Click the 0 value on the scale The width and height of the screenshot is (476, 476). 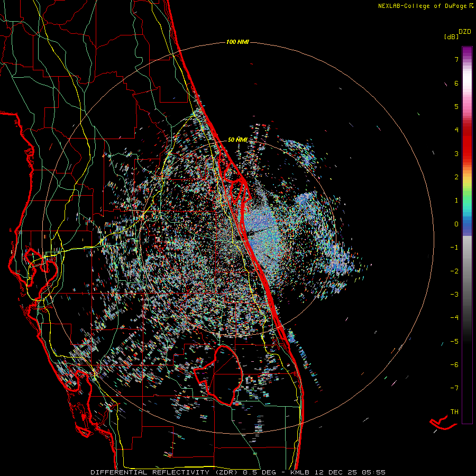[456, 224]
